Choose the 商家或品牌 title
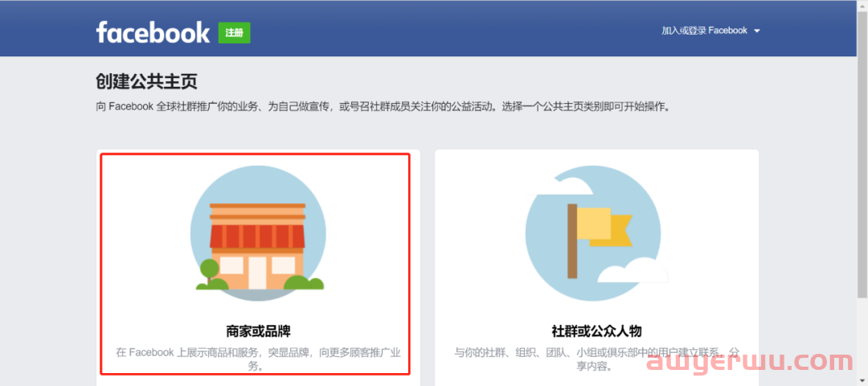This screenshot has height=386, width=868. [x=258, y=331]
